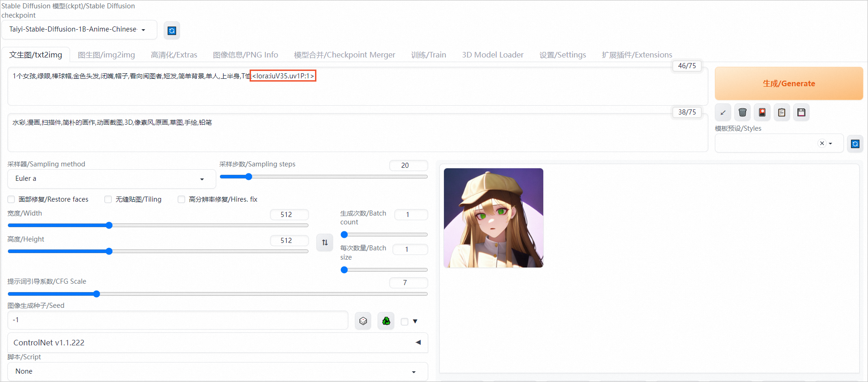Adjust the Sampling steps slider

323,177
